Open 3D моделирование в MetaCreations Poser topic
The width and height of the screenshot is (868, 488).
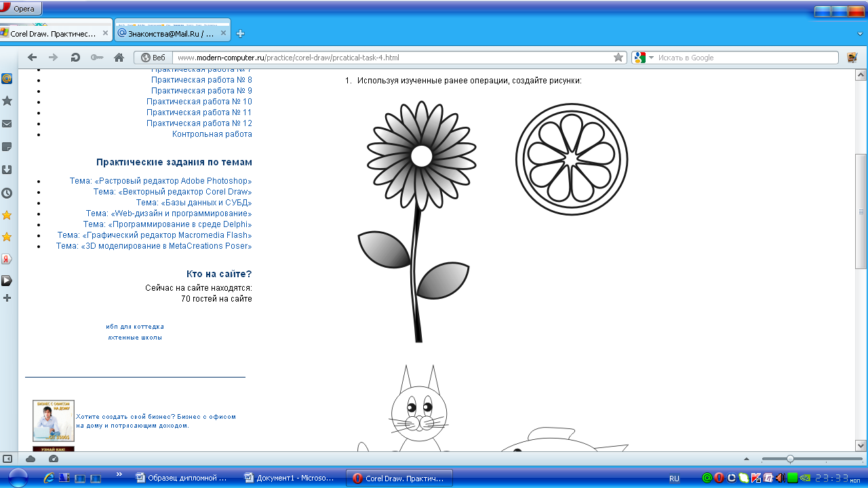[x=154, y=246]
